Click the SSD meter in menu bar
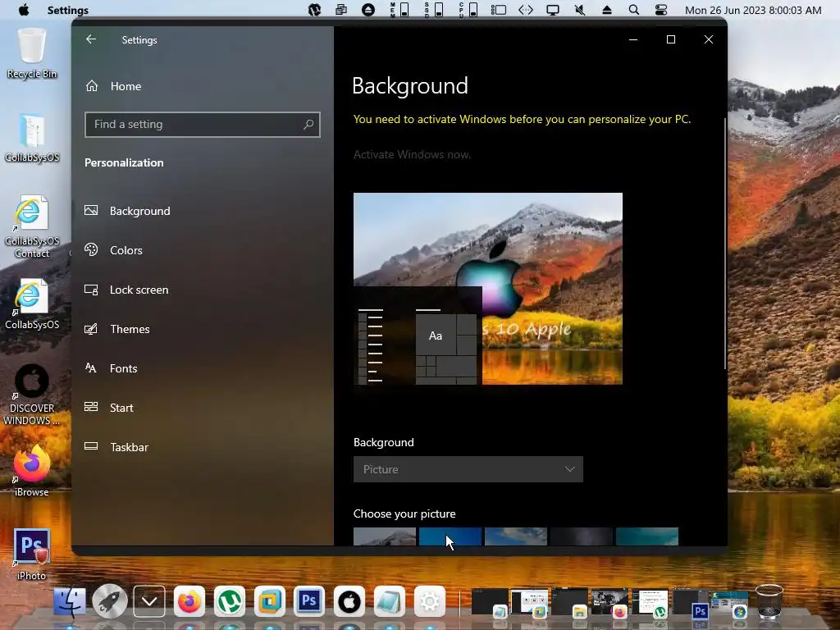 [x=433, y=10]
